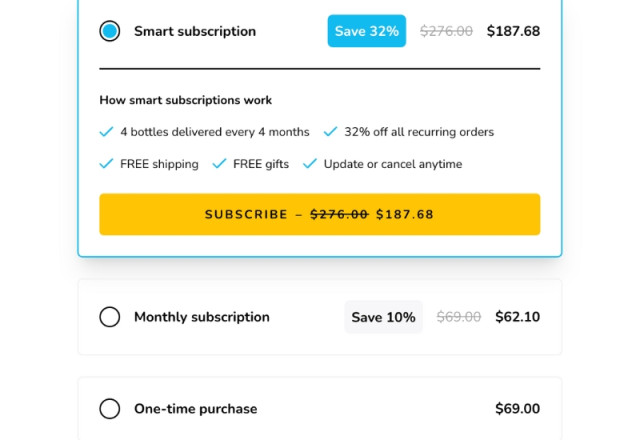Viewport: 640px width, 440px height.
Task: Select the Smart subscription radio button
Action: point(109,31)
